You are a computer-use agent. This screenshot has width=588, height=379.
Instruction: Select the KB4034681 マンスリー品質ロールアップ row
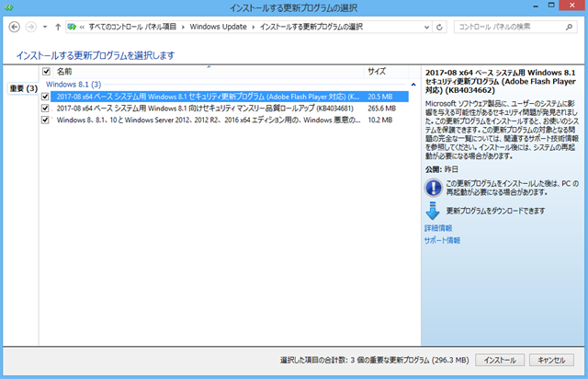click(230, 109)
